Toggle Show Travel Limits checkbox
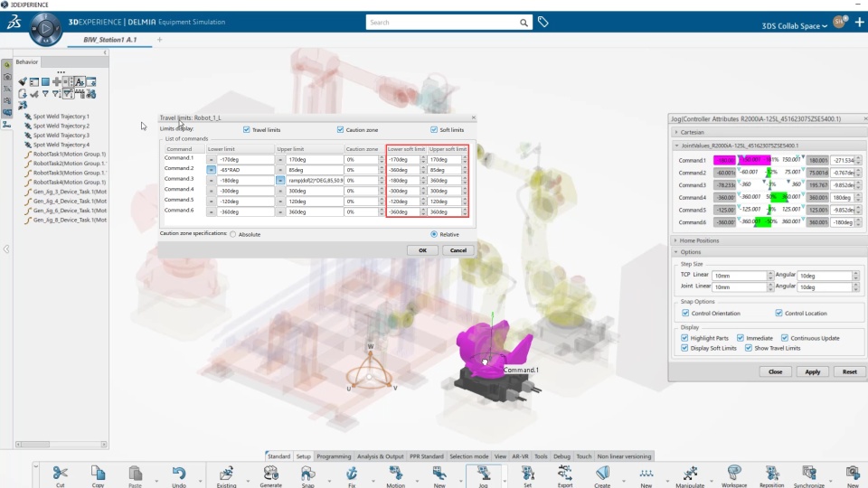 pos(749,348)
